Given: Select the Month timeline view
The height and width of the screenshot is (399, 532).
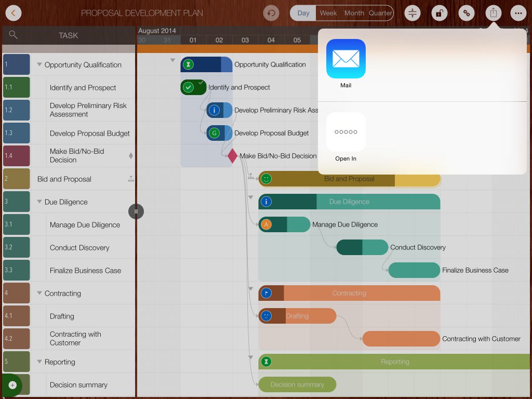Looking at the screenshot, I should 354,13.
